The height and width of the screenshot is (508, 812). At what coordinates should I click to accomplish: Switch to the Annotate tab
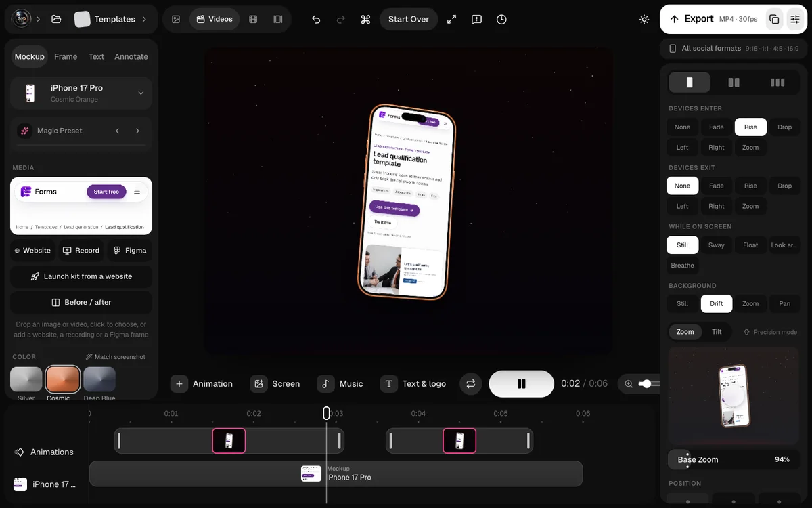tap(131, 56)
